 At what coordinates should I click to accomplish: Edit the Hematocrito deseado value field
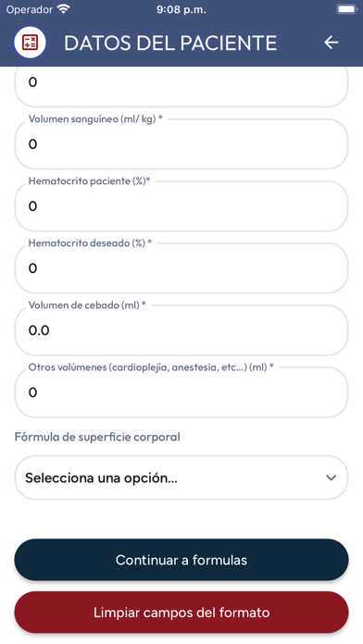(x=181, y=268)
